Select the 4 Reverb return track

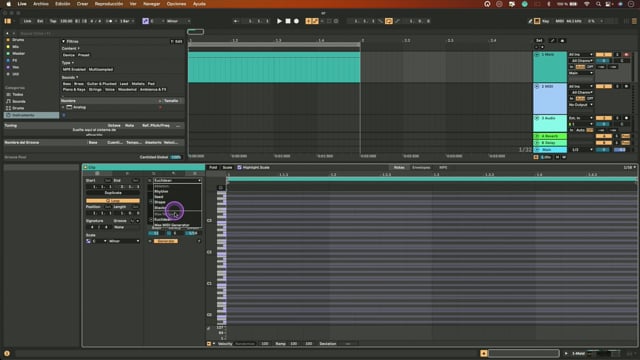coord(550,136)
